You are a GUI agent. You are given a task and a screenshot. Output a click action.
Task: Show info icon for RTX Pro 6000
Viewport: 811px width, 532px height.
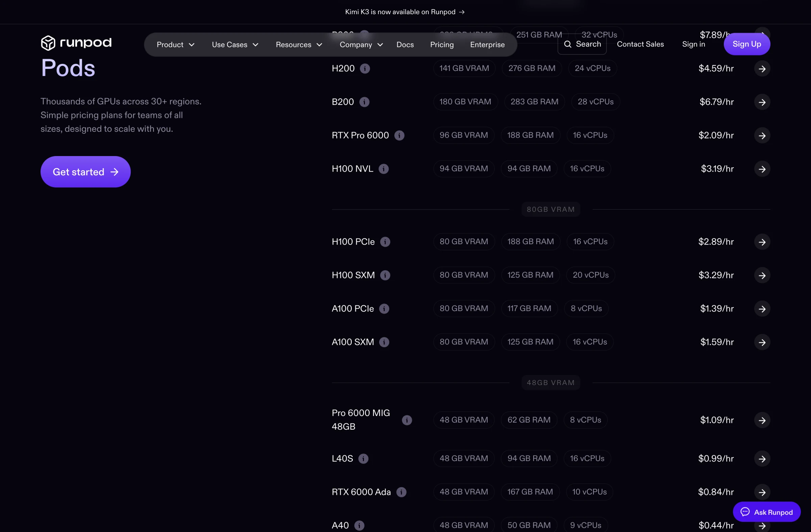399,135
